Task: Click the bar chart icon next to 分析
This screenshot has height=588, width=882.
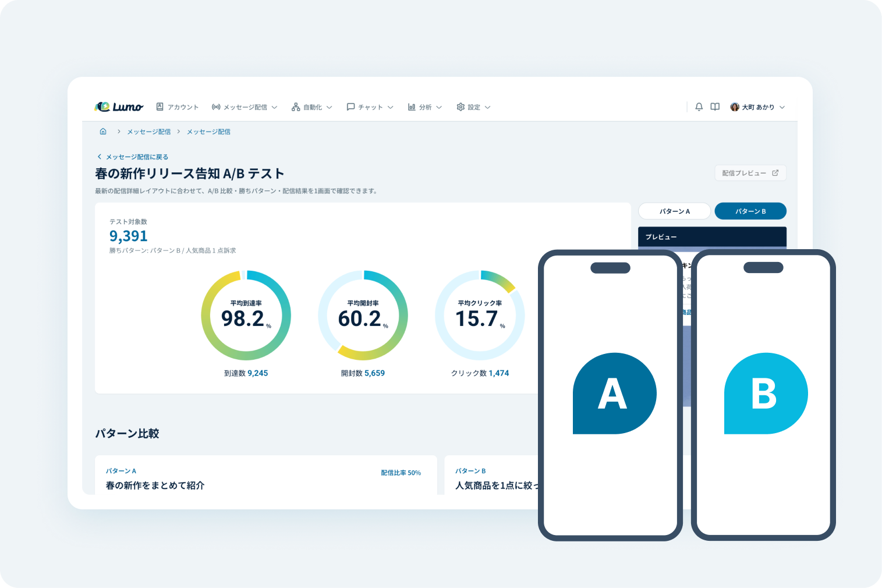Action: [412, 107]
